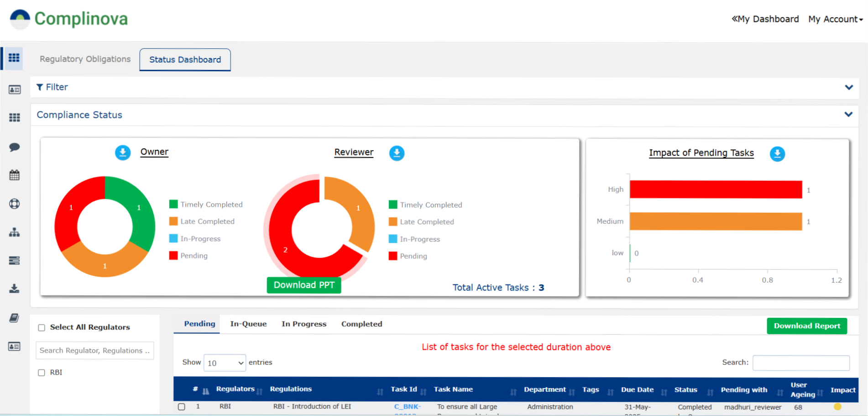The image size is (868, 416).
Task: Toggle Reviewer In-Progress legend item
Action: (414, 239)
